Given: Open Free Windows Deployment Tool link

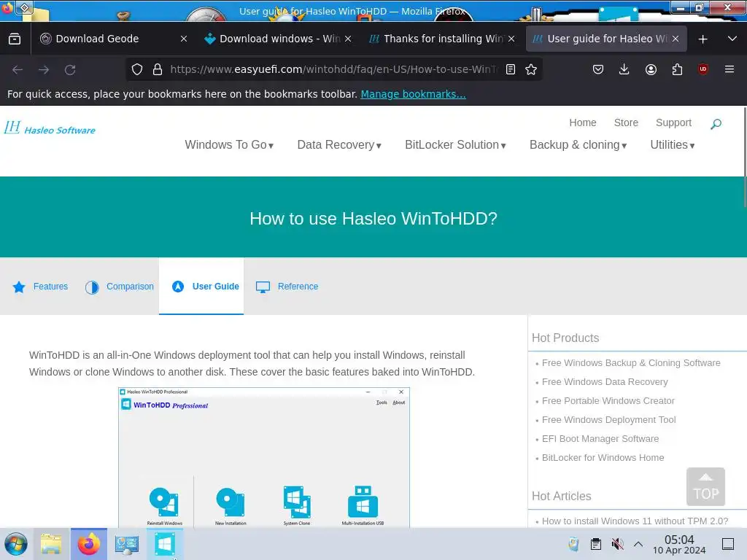Looking at the screenshot, I should [609, 420].
